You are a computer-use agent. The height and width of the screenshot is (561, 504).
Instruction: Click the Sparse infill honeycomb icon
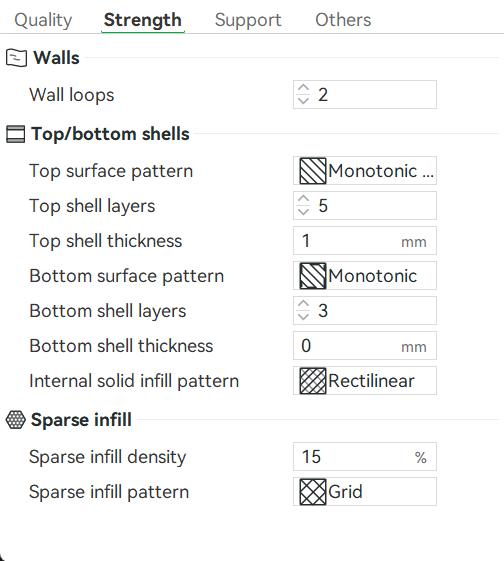point(16,419)
